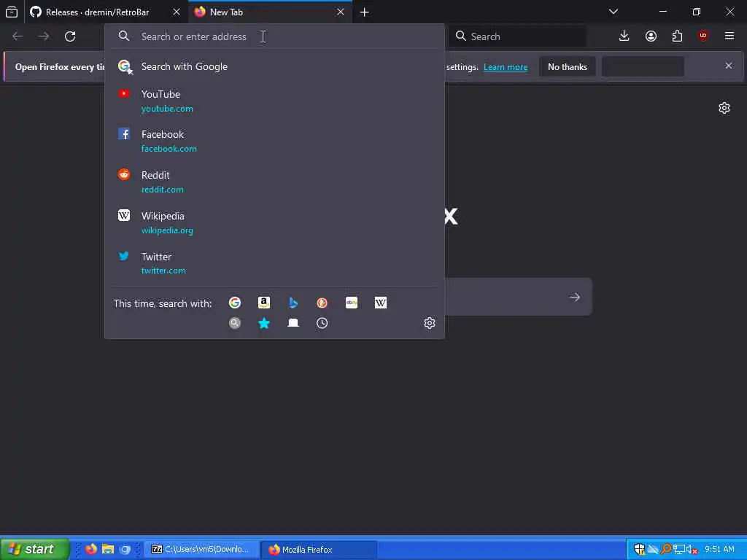Open Firefox View at tab bar start
747x560 pixels.
pyautogui.click(x=12, y=12)
